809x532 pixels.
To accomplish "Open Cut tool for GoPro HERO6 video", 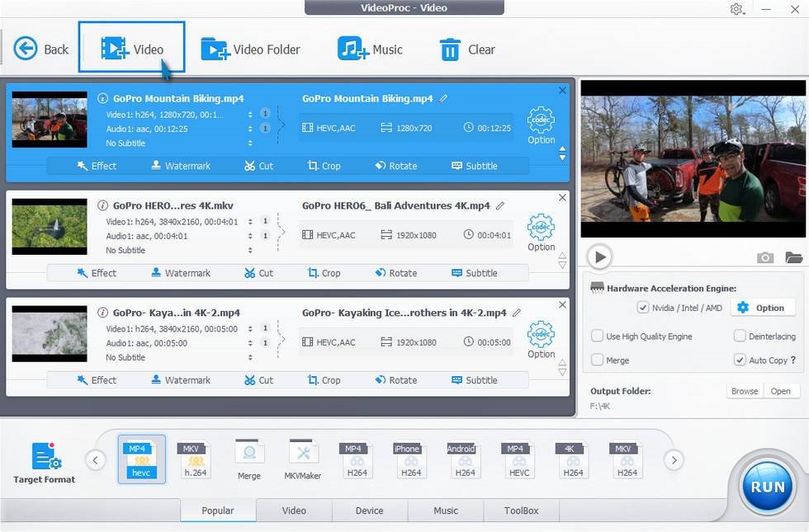I will coord(259,273).
